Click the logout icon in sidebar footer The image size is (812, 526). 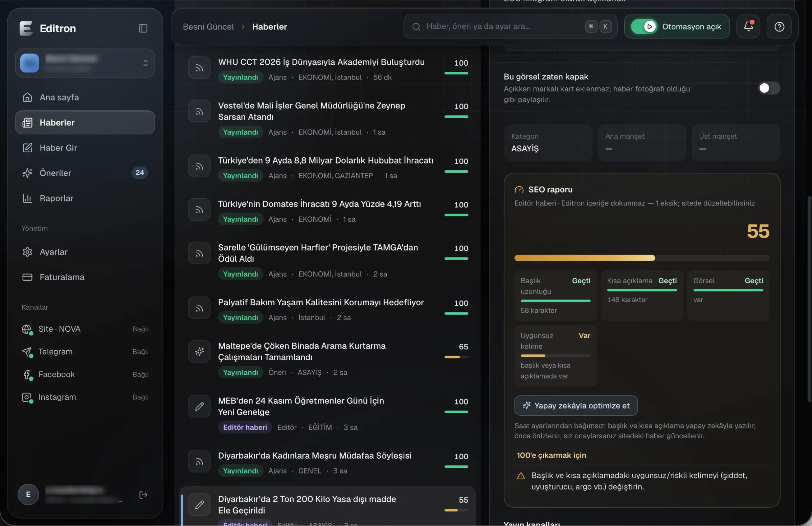point(143,494)
